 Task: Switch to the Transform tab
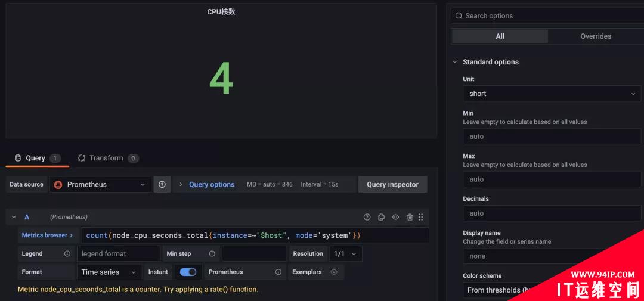[x=109, y=158]
